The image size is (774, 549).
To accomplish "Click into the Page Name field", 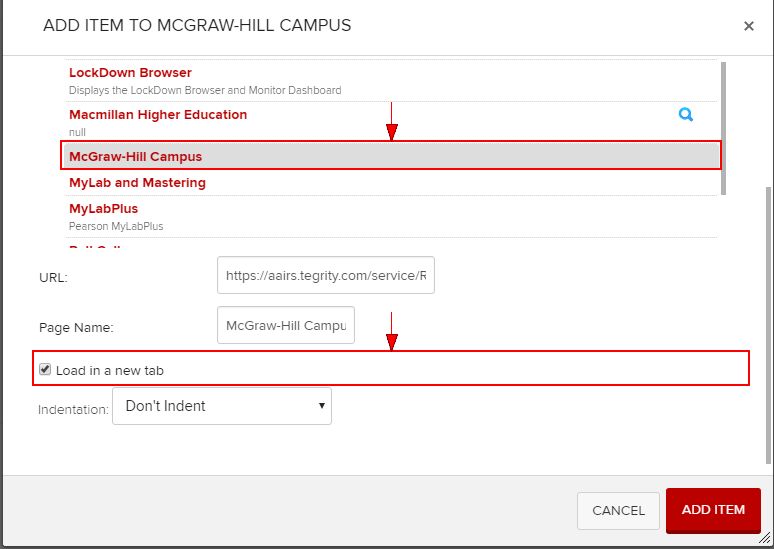I will (x=286, y=325).
